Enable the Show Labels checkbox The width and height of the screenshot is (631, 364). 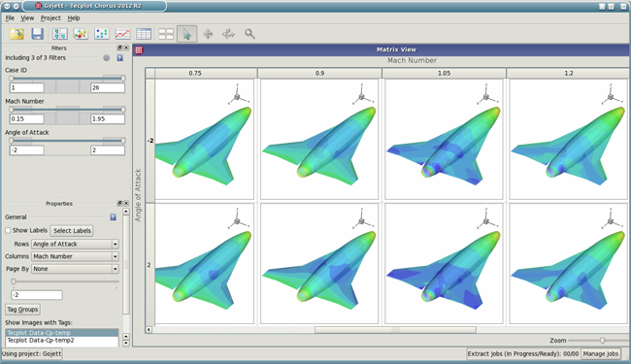point(8,230)
